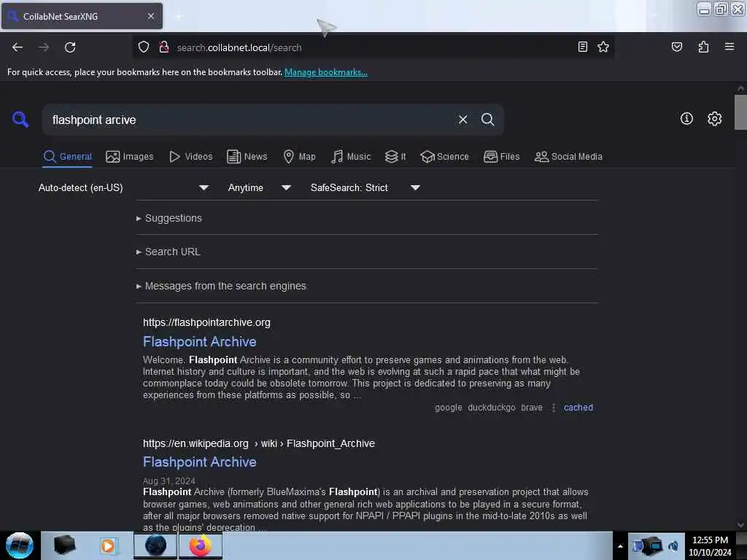Switch to the Social Media tab
This screenshot has width=747, height=560.
(568, 156)
